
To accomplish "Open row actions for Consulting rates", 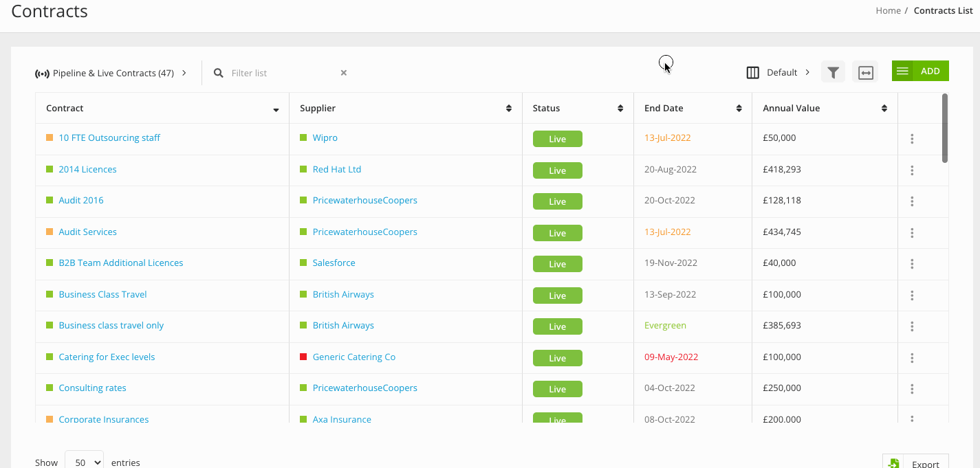I will coord(912,389).
